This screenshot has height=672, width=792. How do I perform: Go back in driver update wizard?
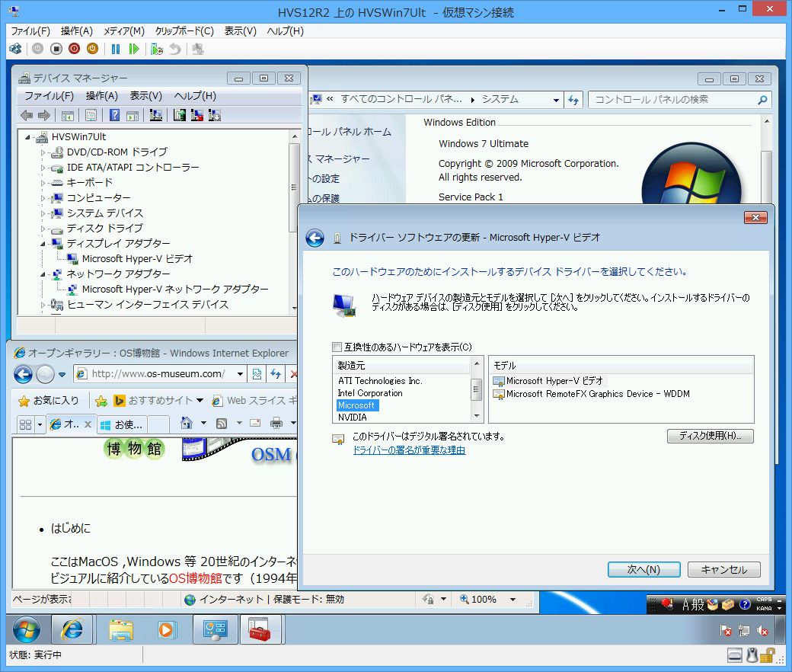[315, 238]
